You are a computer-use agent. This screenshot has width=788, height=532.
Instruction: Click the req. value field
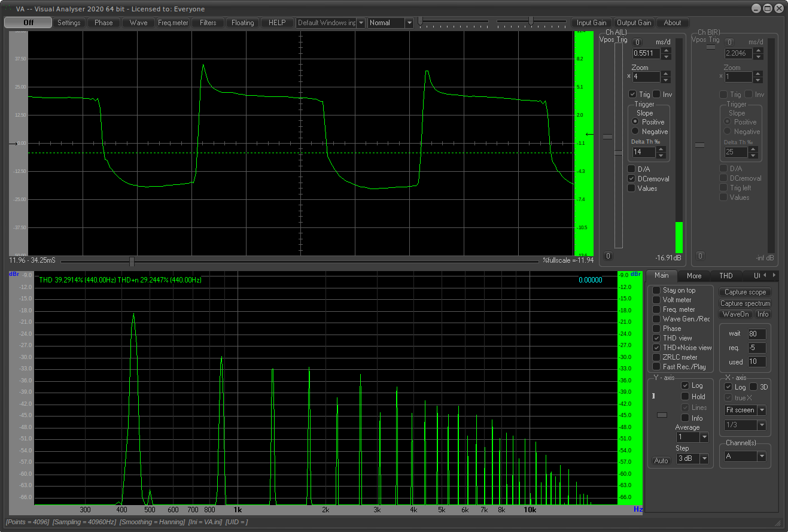coord(756,348)
